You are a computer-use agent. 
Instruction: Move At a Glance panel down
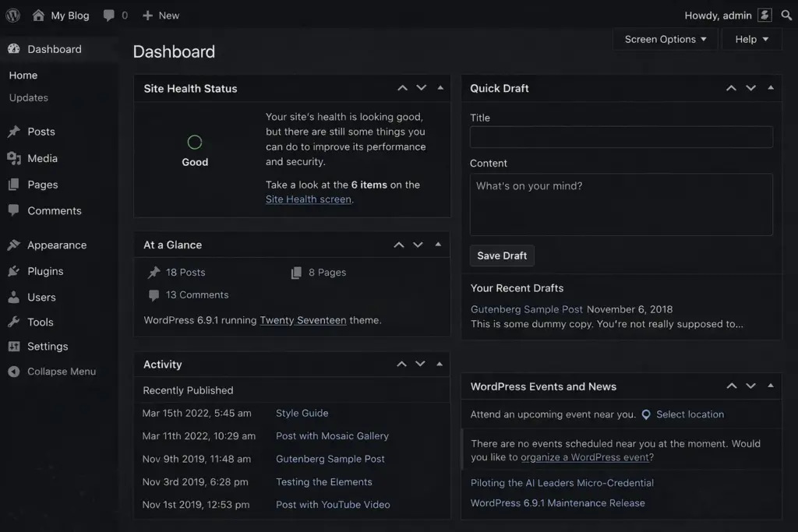pos(418,245)
